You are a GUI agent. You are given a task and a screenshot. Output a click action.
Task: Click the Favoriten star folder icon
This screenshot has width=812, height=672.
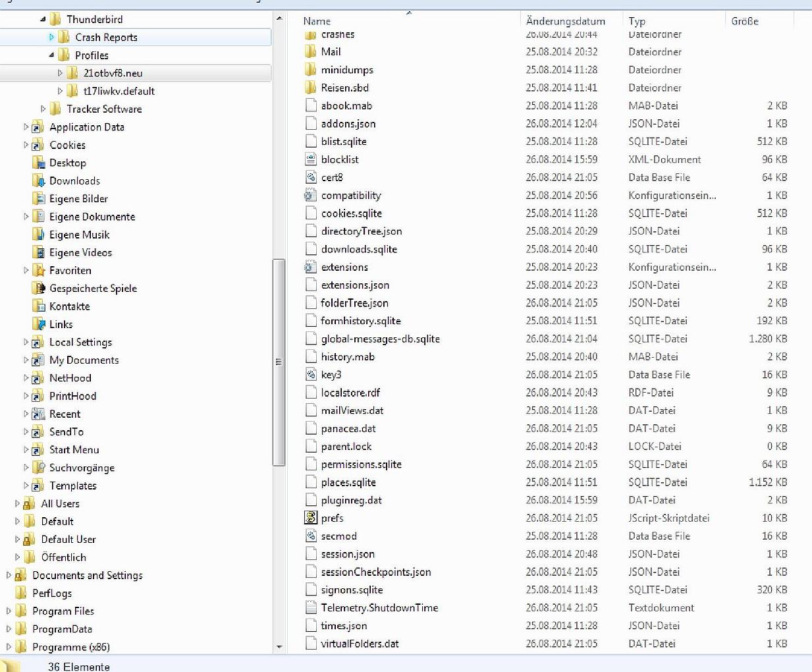(x=38, y=270)
